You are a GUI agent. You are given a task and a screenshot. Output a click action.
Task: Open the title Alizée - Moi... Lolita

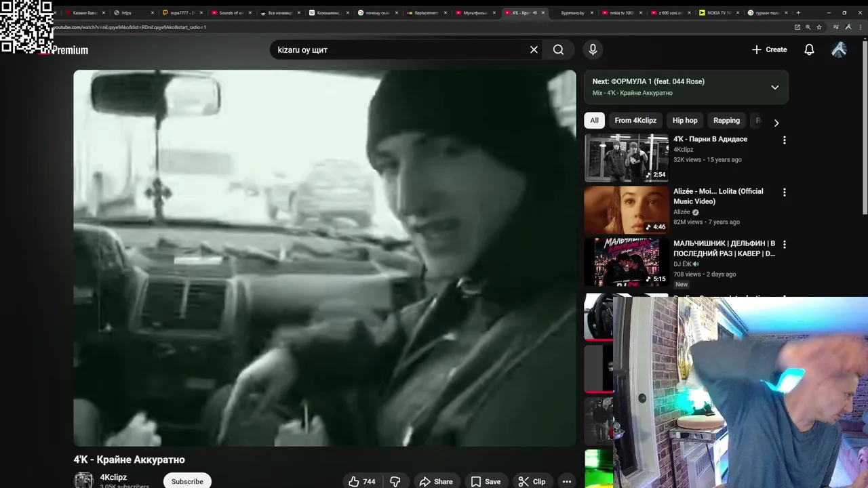718,196
